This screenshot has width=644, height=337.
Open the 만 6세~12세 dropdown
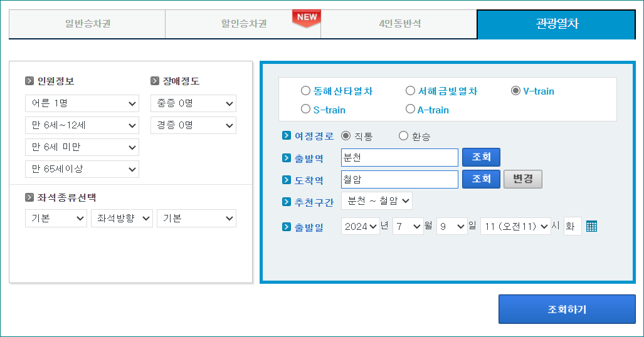[x=82, y=125]
